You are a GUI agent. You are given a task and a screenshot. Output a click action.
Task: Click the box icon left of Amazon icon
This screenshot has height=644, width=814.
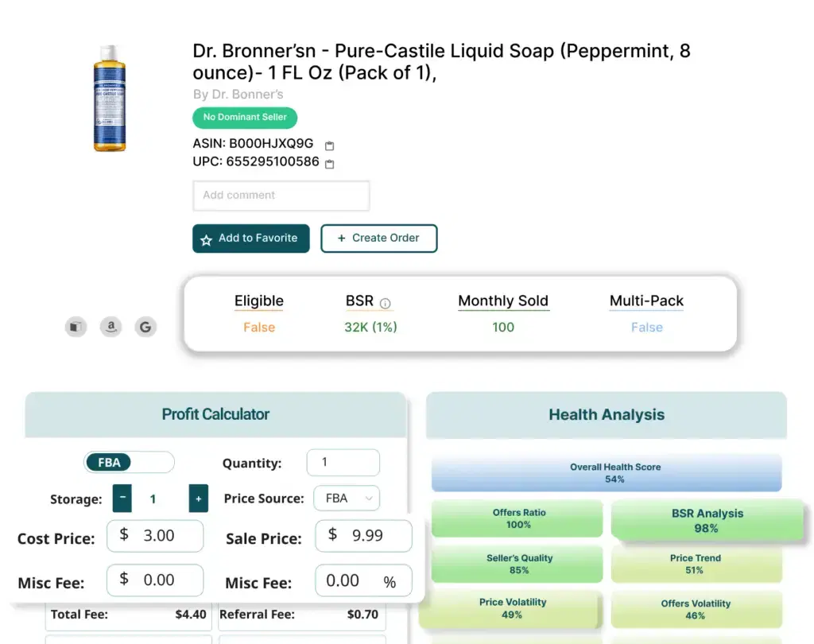coord(76,327)
